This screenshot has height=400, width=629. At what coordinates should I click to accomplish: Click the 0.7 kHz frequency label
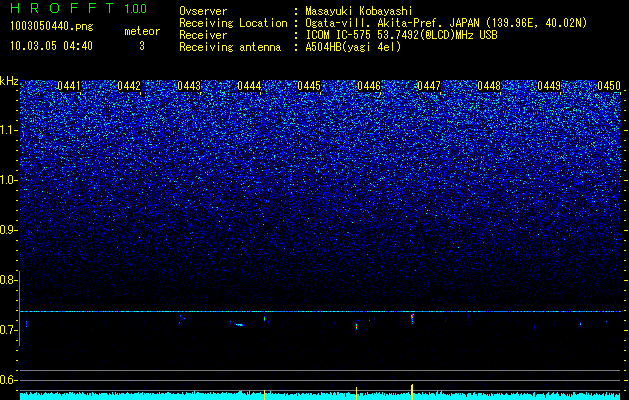click(x=8, y=330)
